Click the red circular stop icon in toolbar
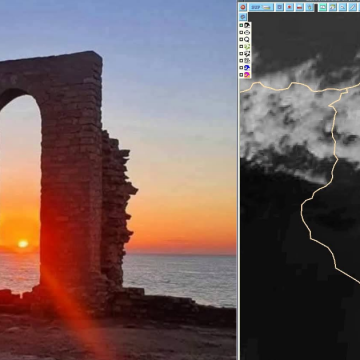 (x=243, y=7)
